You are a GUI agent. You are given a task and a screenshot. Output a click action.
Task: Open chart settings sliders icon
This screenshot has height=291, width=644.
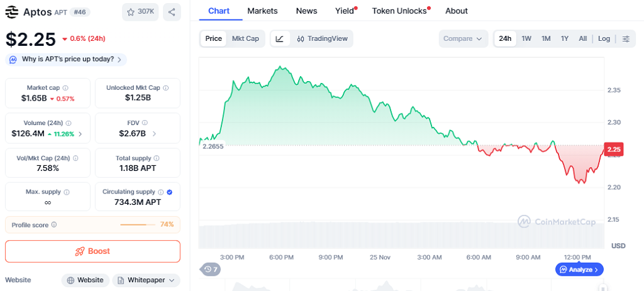626,38
